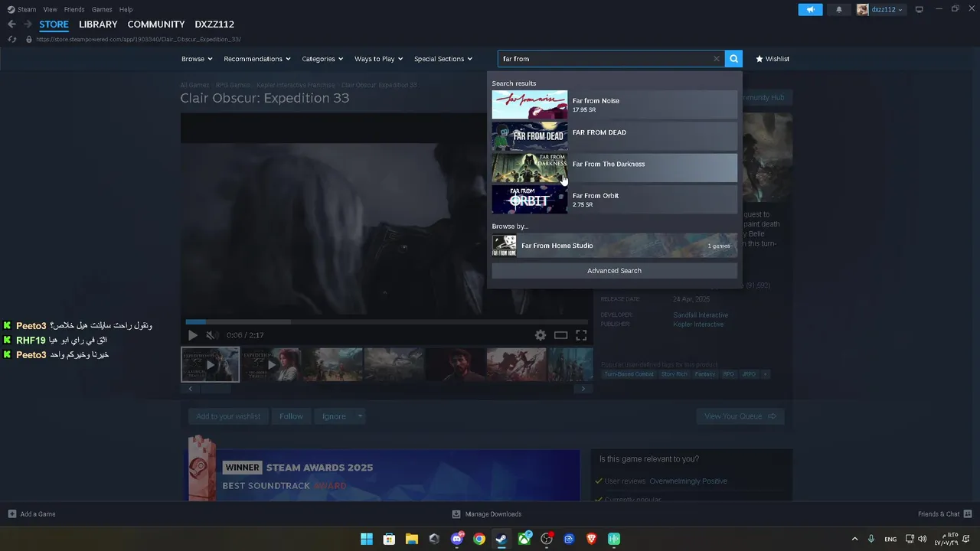This screenshot has width=980, height=551.
Task: Open the View menu
Action: (51, 9)
